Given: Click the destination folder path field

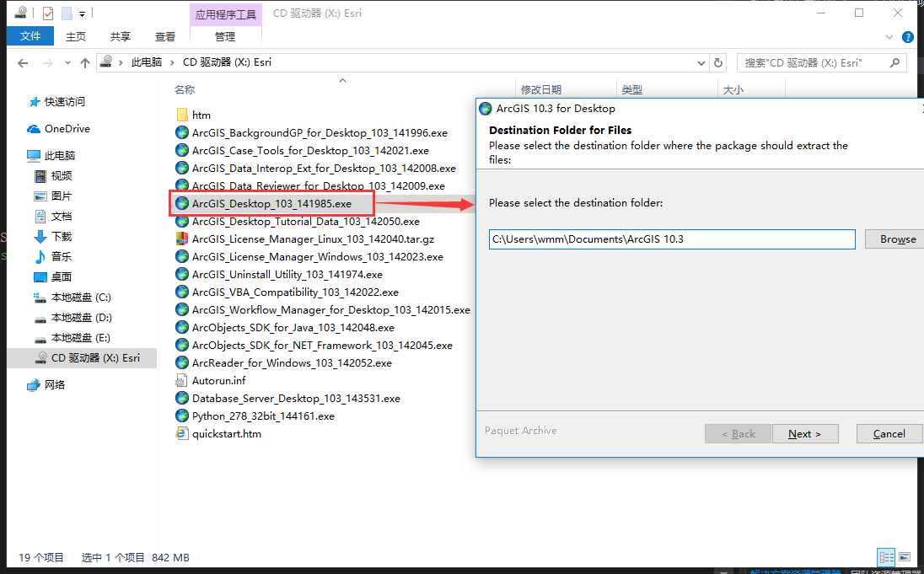Looking at the screenshot, I should [672, 239].
